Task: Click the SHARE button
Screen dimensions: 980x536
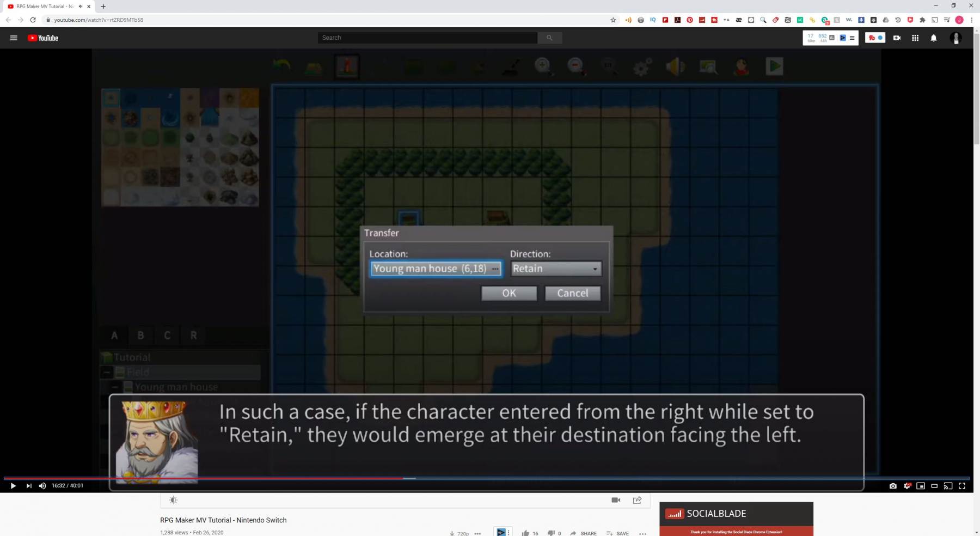Action: tap(583, 533)
